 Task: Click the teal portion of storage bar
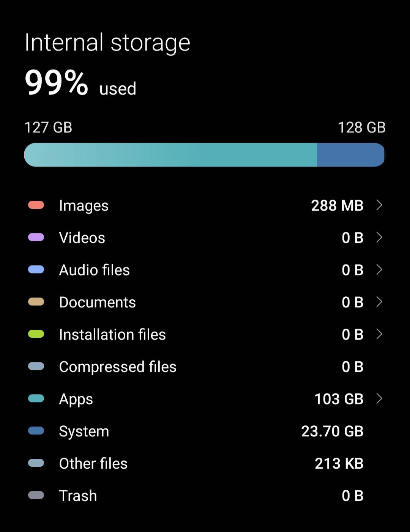[171, 155]
